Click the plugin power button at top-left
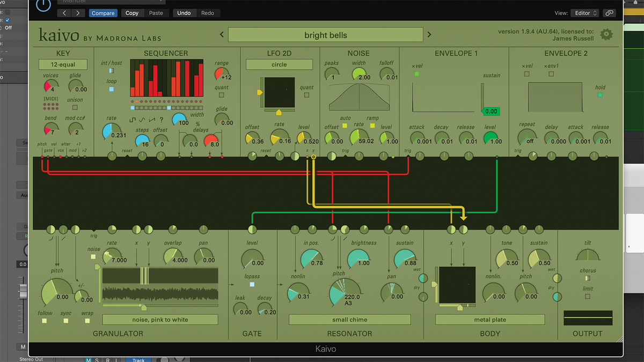 (x=43, y=6)
